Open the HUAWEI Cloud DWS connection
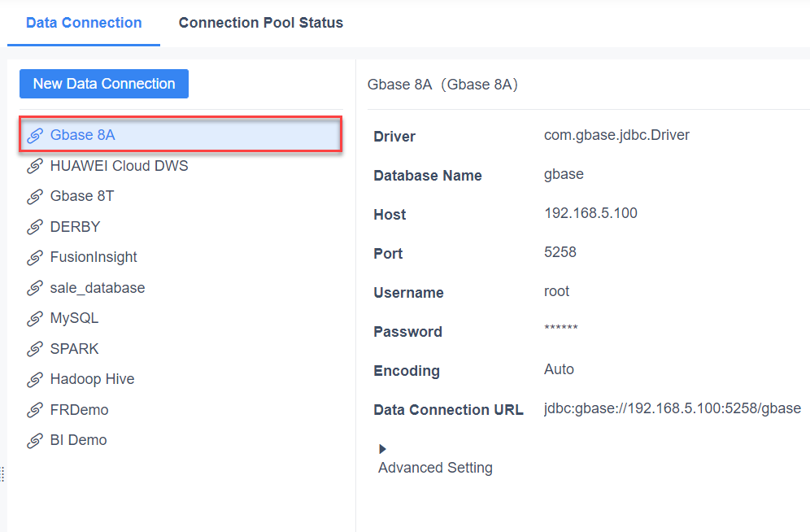This screenshot has height=532, width=810. coord(119,166)
